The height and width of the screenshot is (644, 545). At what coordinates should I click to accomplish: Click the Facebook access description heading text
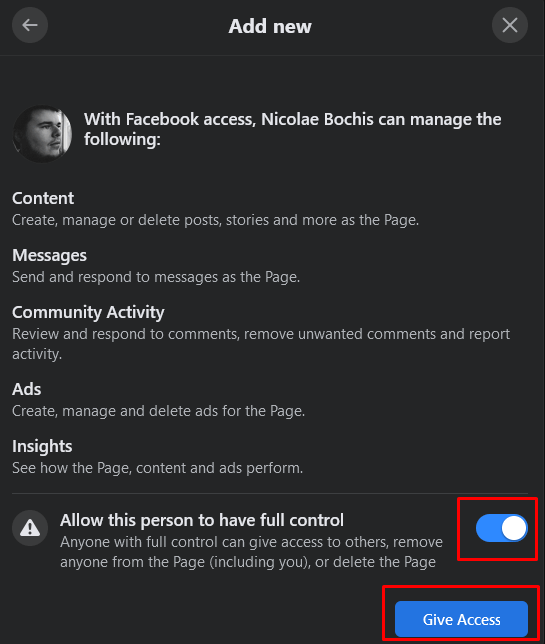click(x=292, y=129)
